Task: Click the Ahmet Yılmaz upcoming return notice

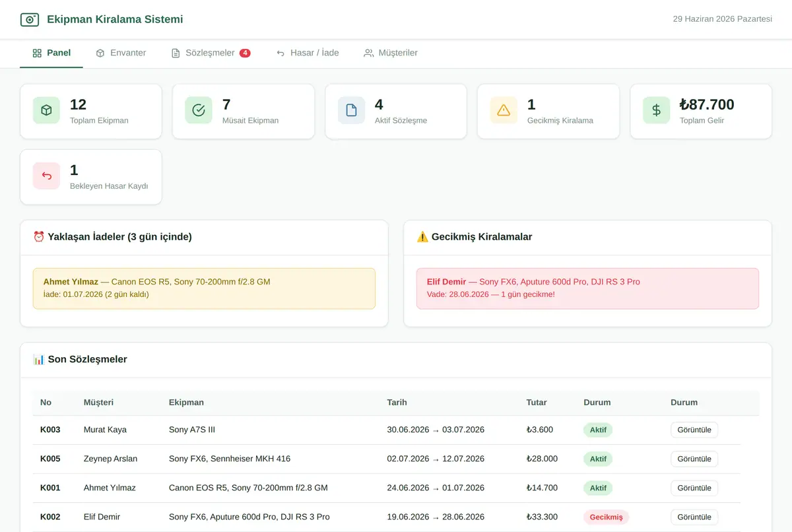Action: pyautogui.click(x=204, y=288)
